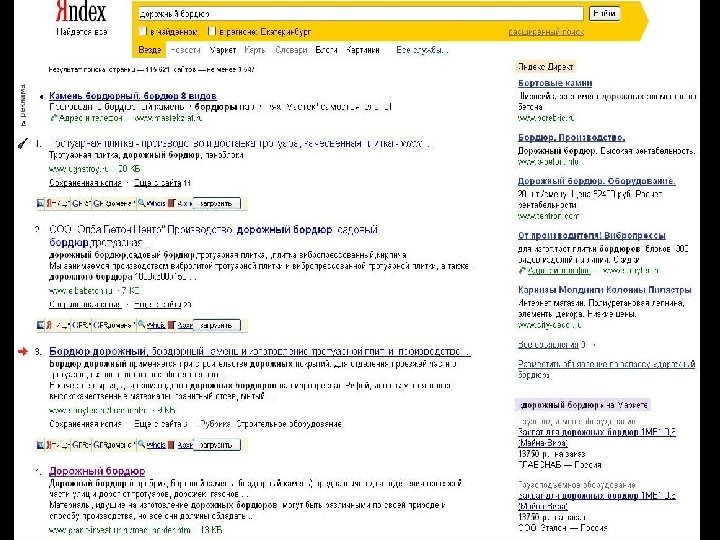The height and width of the screenshot is (540, 720).
Task: Click the vertical 'реклама' label beside the top ad
Action: click(22, 105)
